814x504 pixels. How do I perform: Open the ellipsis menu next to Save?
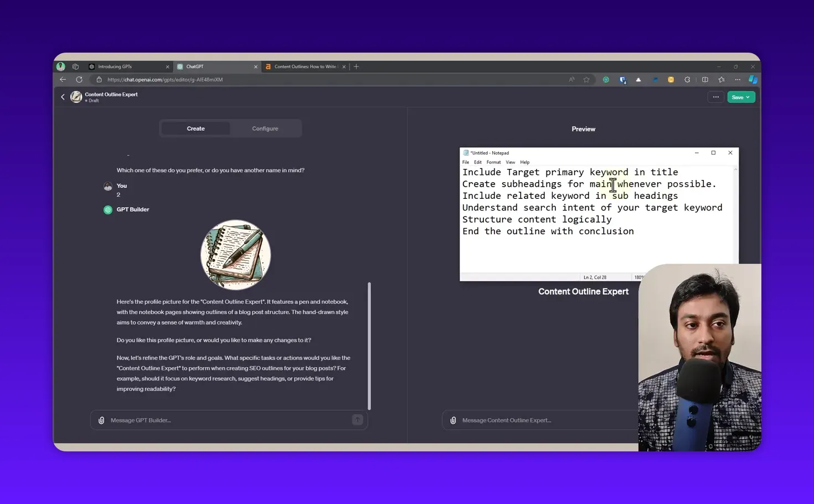coord(716,97)
